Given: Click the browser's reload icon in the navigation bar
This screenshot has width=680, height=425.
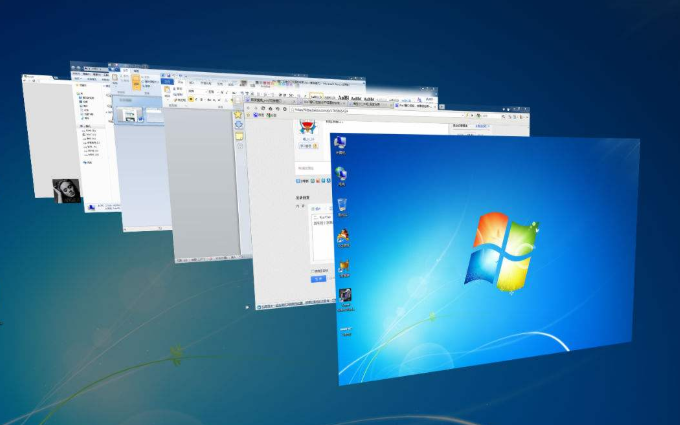Looking at the screenshot, I should (263, 108).
